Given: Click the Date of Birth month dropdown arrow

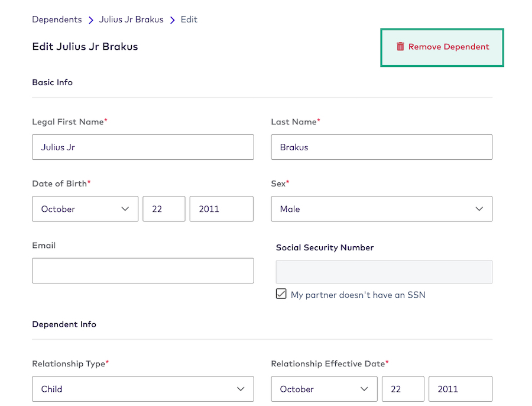Looking at the screenshot, I should point(125,209).
